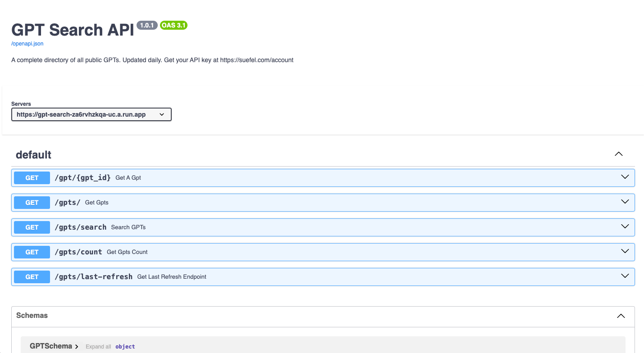Click the /gpts/count path text
Screen dimensions: 644x353
point(78,252)
